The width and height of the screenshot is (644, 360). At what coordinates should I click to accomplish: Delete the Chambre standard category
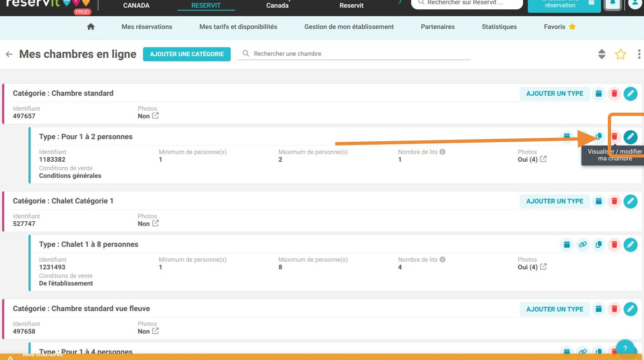coord(614,94)
